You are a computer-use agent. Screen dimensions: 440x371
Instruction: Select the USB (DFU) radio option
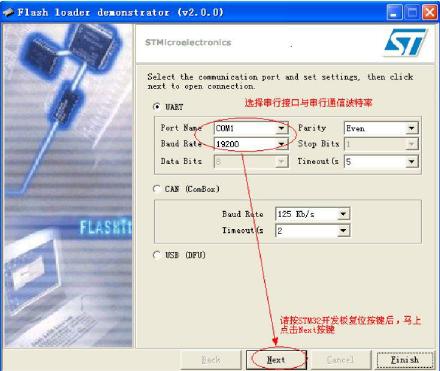click(x=157, y=255)
